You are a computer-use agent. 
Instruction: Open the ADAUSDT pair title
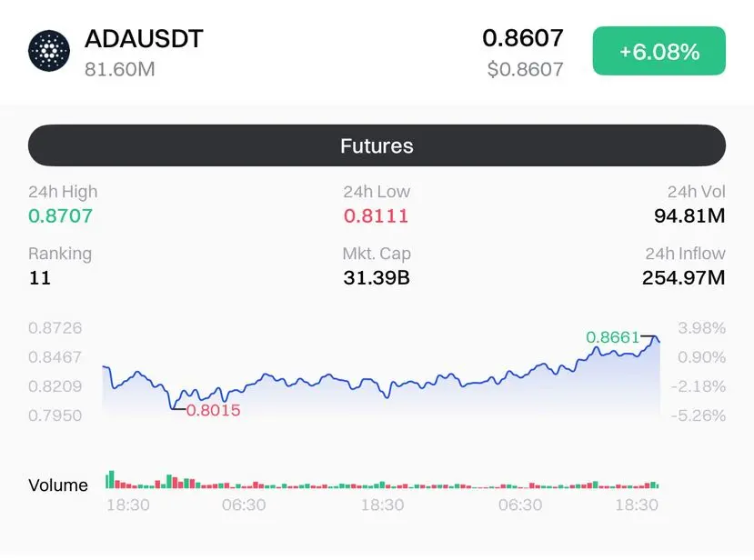pos(144,39)
